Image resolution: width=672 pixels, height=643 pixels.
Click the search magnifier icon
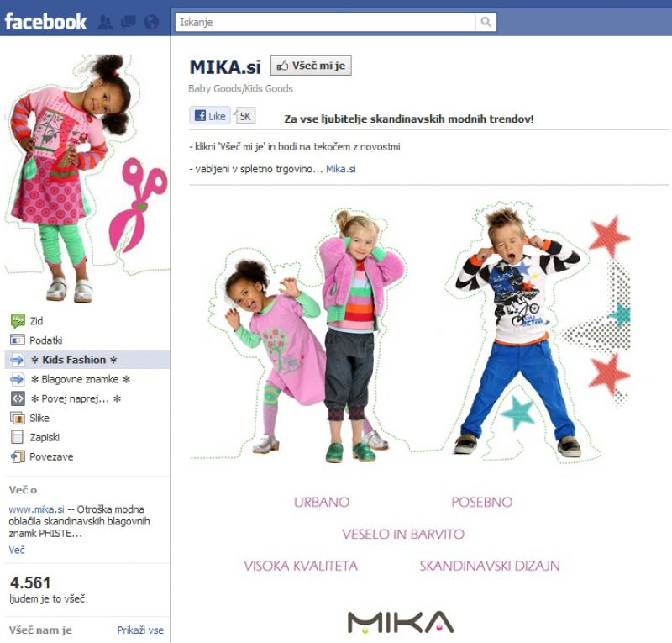[486, 22]
